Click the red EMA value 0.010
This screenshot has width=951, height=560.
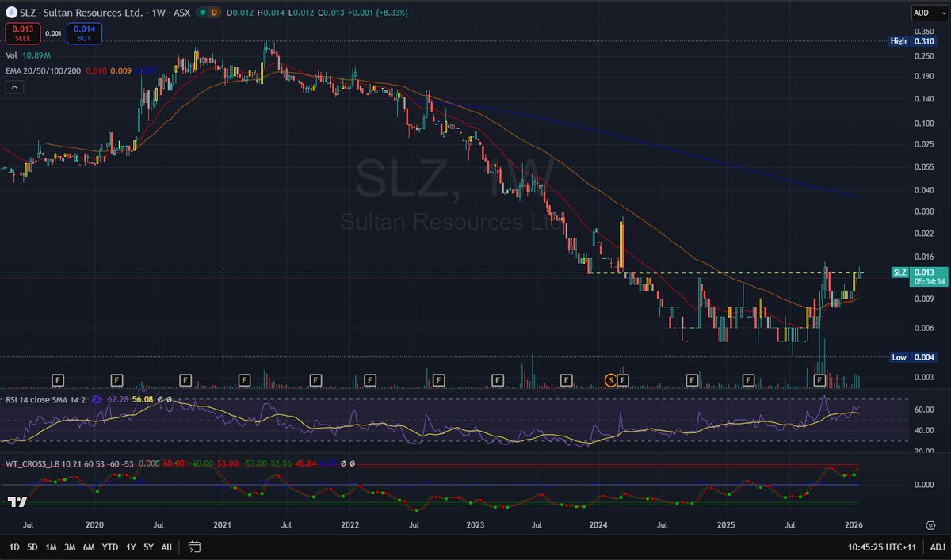click(x=97, y=71)
